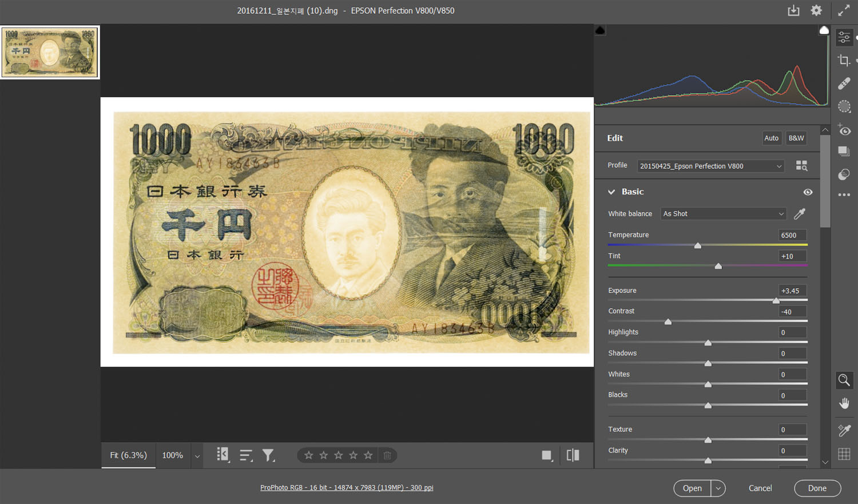
Task: Click the Whites slider handle
Action: click(708, 384)
